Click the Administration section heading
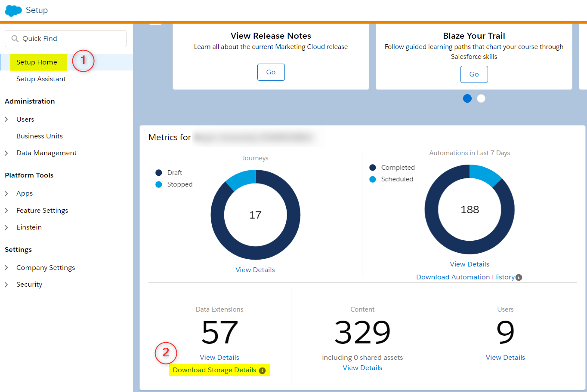The width and height of the screenshot is (587, 392). (30, 101)
